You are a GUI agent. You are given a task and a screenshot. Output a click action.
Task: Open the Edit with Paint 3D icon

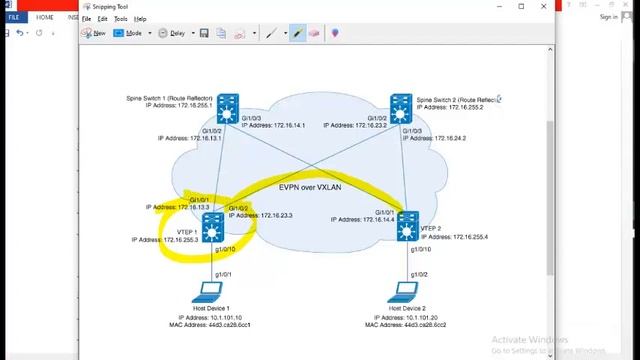[335, 33]
